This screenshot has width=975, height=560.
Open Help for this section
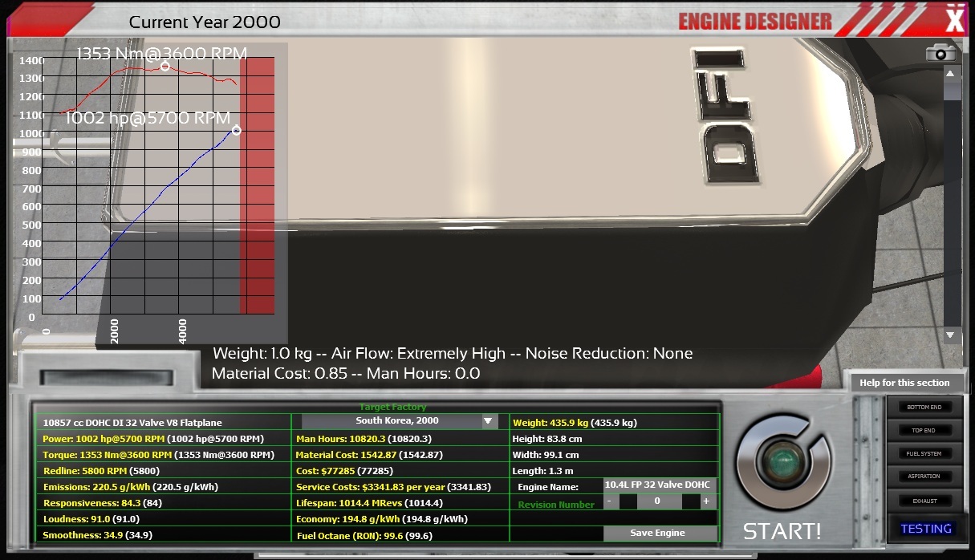(904, 383)
